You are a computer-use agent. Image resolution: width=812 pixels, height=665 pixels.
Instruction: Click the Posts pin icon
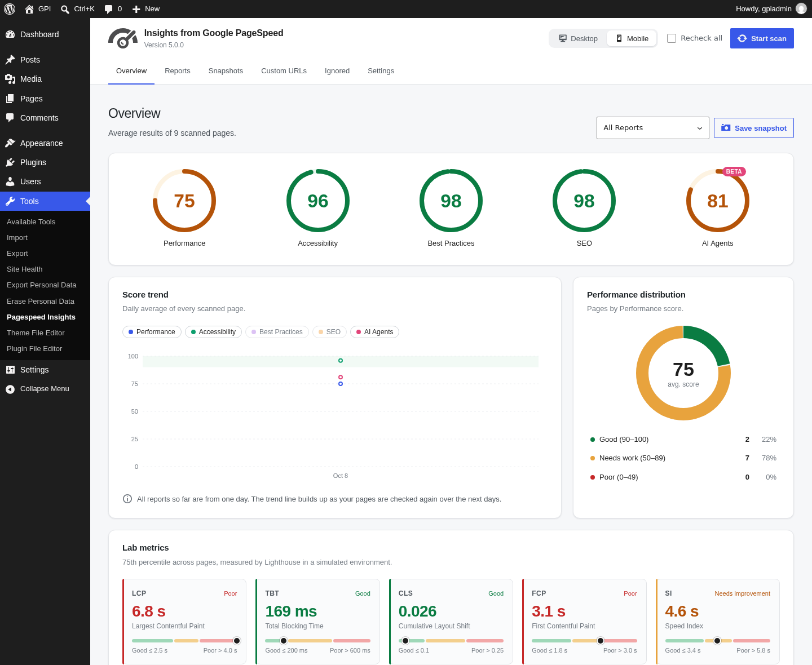10,60
